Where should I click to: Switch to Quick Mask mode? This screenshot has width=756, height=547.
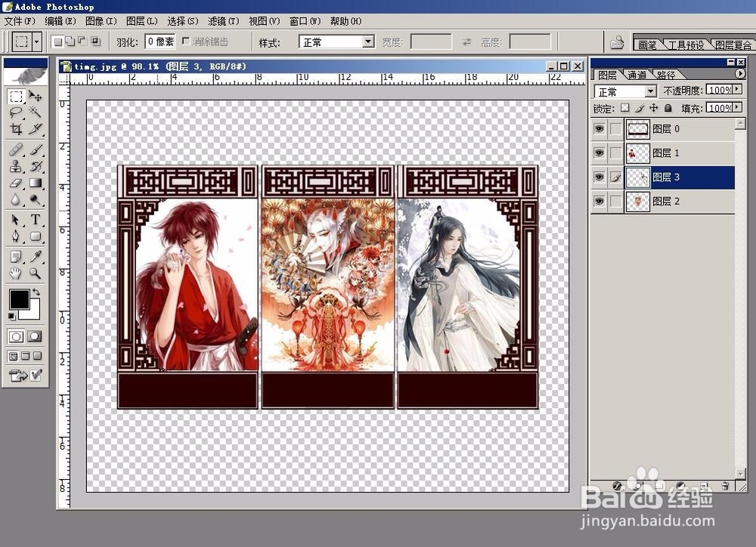(34, 336)
